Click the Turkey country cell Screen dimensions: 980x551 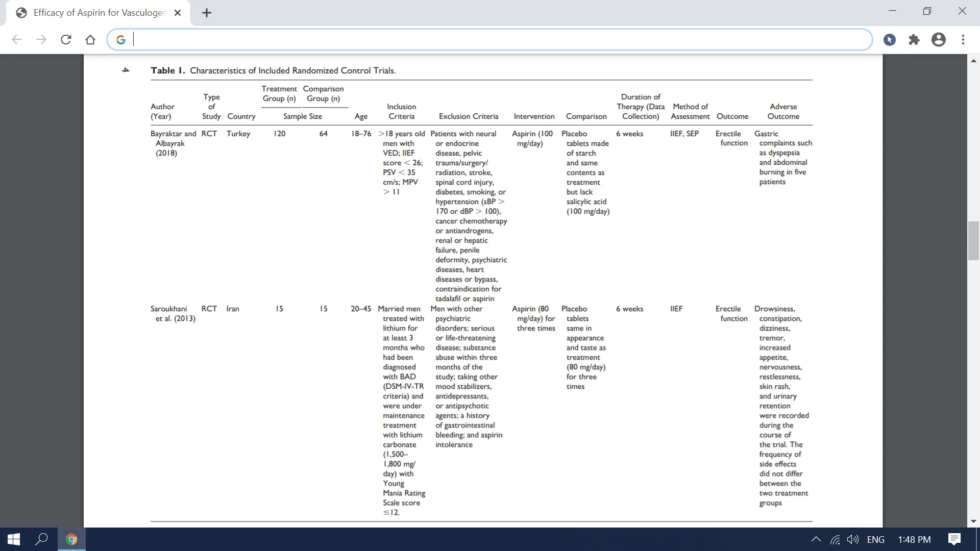(x=238, y=134)
